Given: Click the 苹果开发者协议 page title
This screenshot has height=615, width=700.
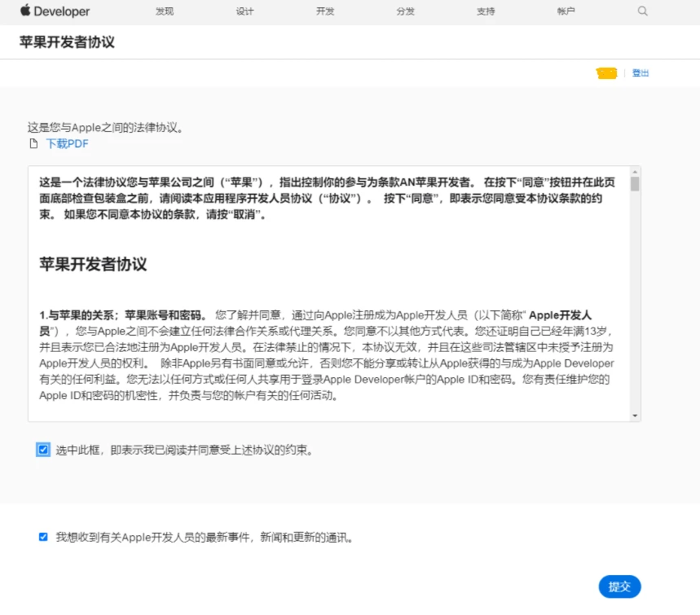Looking at the screenshot, I should click(x=67, y=42).
